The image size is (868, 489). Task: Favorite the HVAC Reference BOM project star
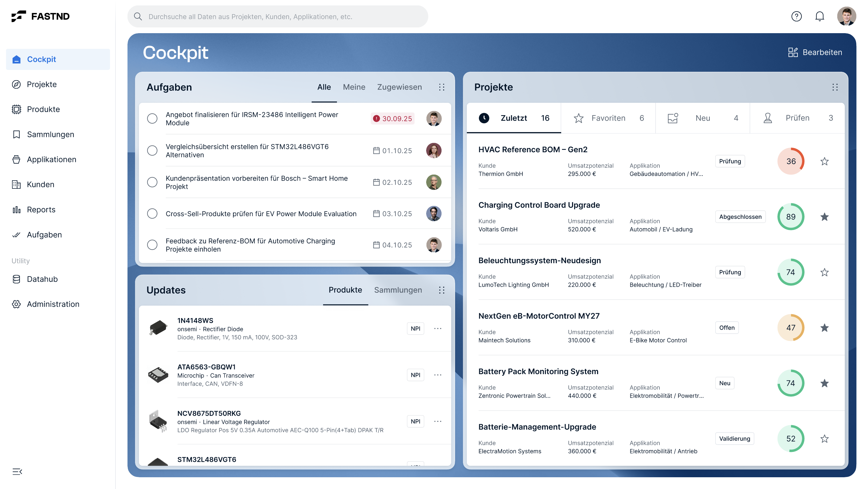coord(824,161)
